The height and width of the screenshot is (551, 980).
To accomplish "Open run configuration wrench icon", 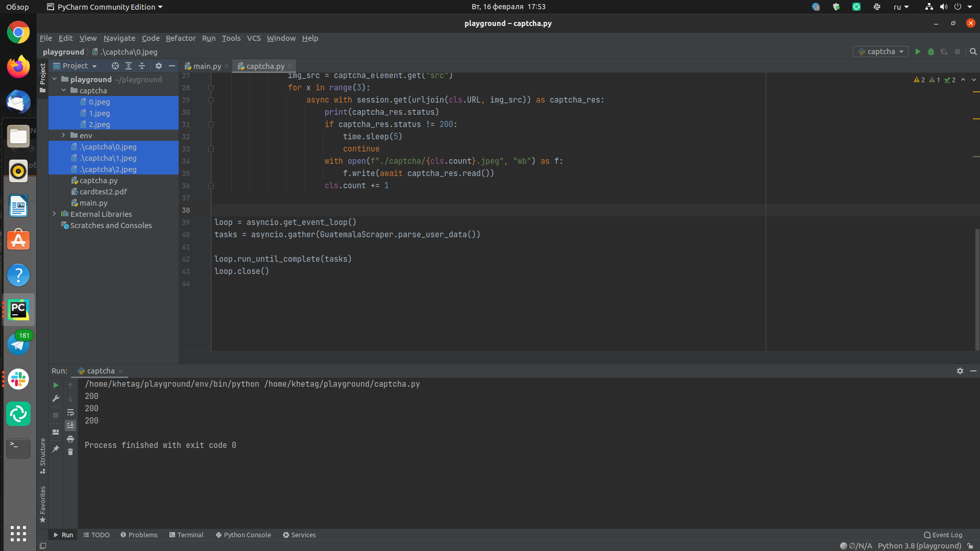I will click(x=56, y=398).
